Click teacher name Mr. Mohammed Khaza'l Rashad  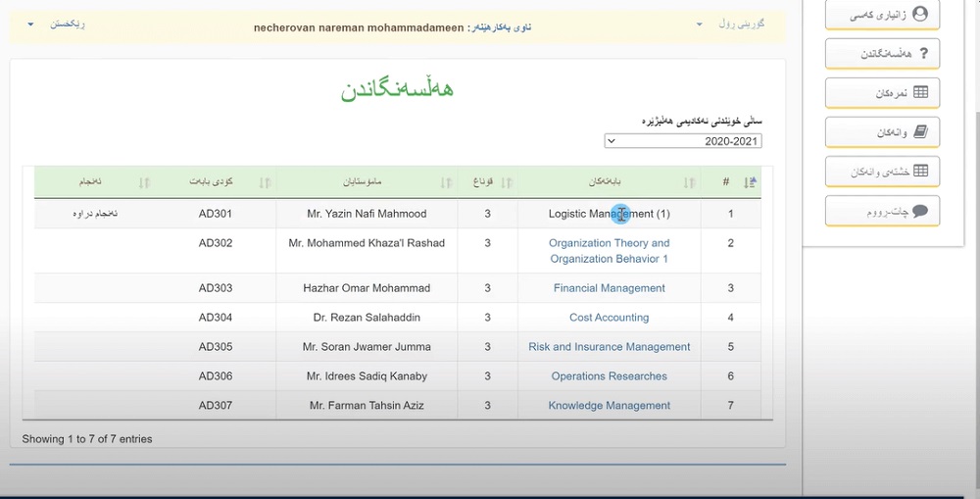point(367,243)
